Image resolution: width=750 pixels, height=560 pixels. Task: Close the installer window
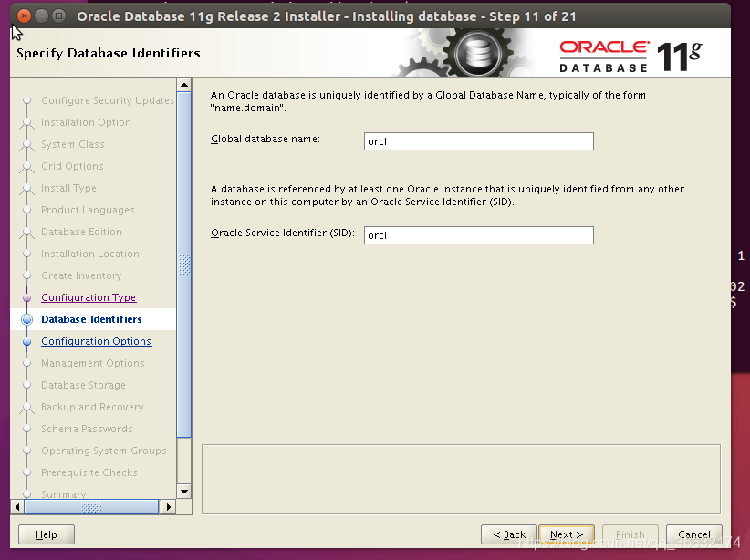24,16
